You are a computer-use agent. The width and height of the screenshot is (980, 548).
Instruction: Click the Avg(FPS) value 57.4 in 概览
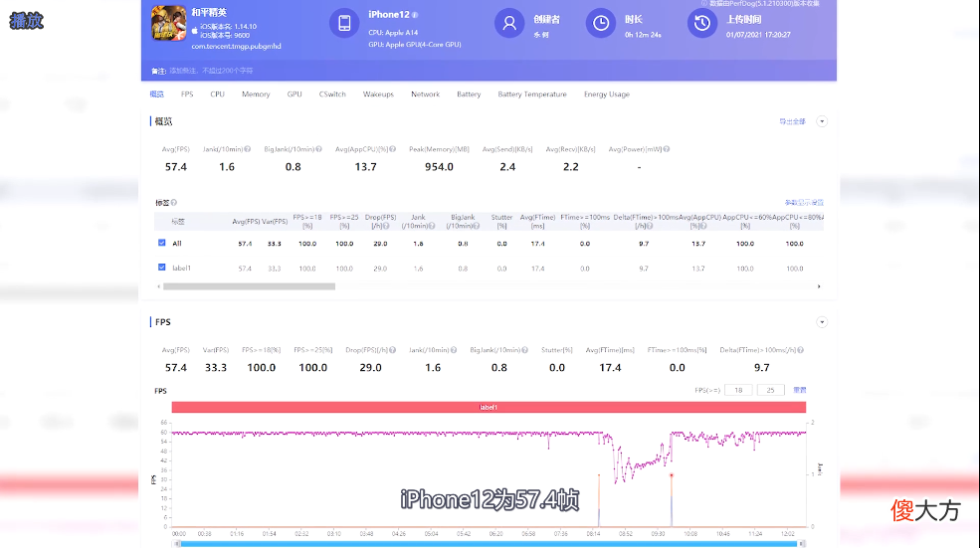click(176, 167)
